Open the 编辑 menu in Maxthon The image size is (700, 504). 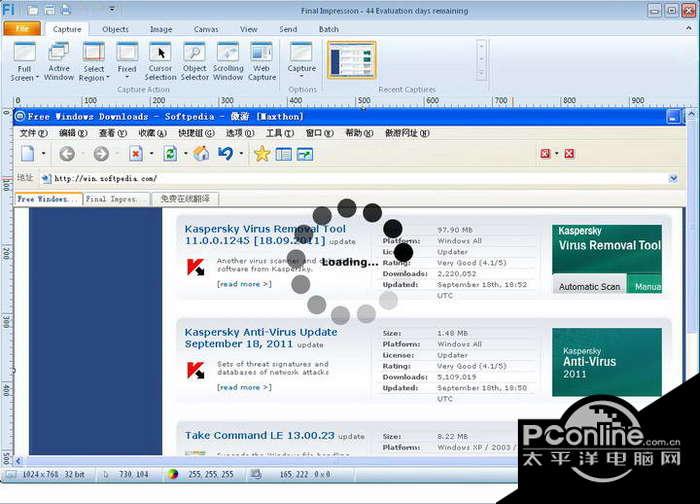click(x=73, y=133)
